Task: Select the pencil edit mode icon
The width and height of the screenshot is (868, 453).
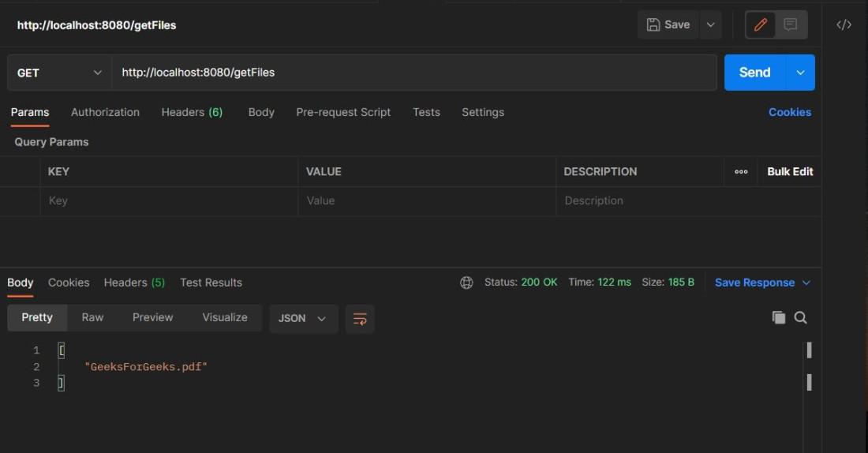Action: 761,24
